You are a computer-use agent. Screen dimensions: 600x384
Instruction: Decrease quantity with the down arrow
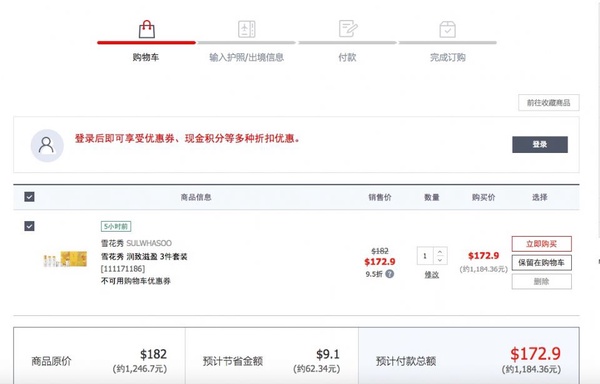pyautogui.click(x=440, y=260)
